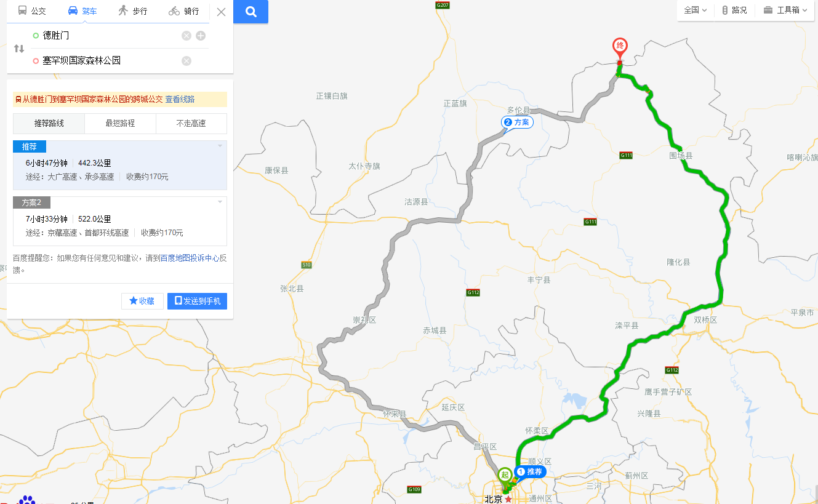
Task: Click the 方案 2 route label on map
Action: point(517,122)
